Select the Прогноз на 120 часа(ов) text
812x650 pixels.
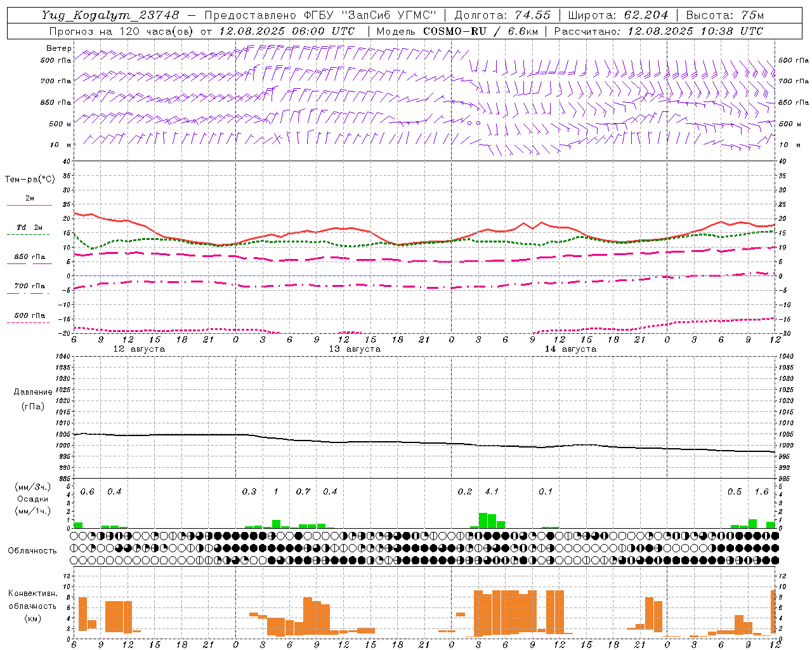122,31
